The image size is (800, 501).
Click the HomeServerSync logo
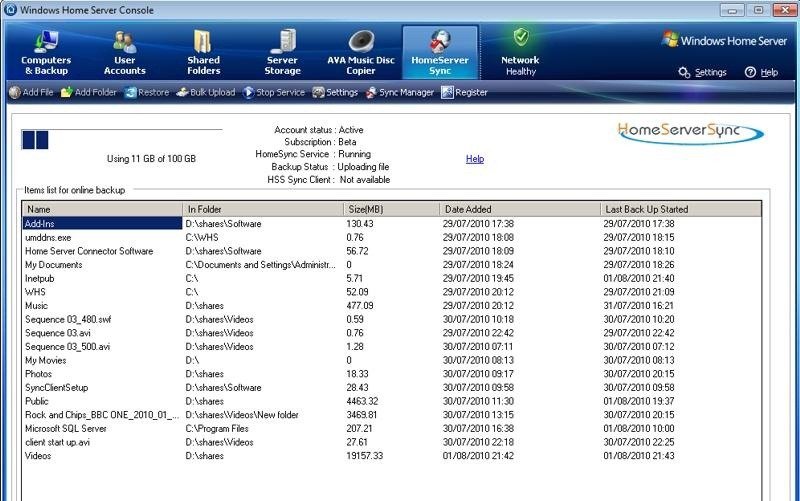click(x=690, y=133)
